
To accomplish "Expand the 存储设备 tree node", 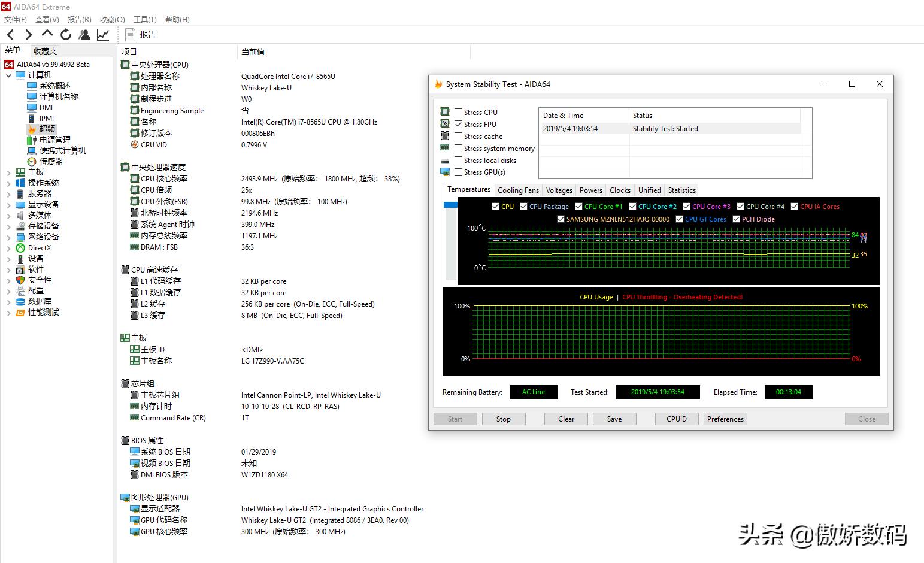I will tap(8, 226).
